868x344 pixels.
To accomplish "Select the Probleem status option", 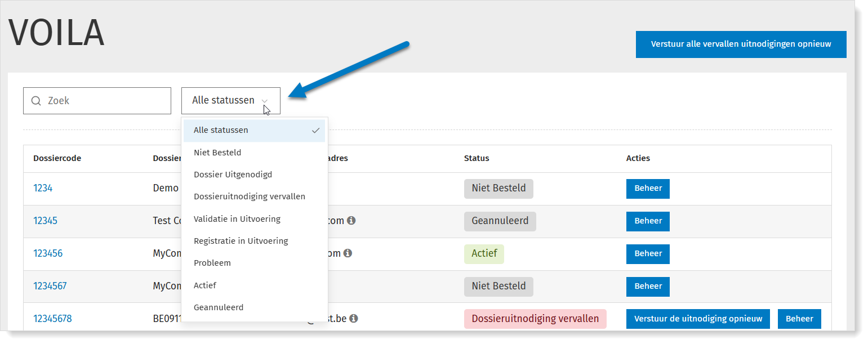I will (x=254, y=263).
